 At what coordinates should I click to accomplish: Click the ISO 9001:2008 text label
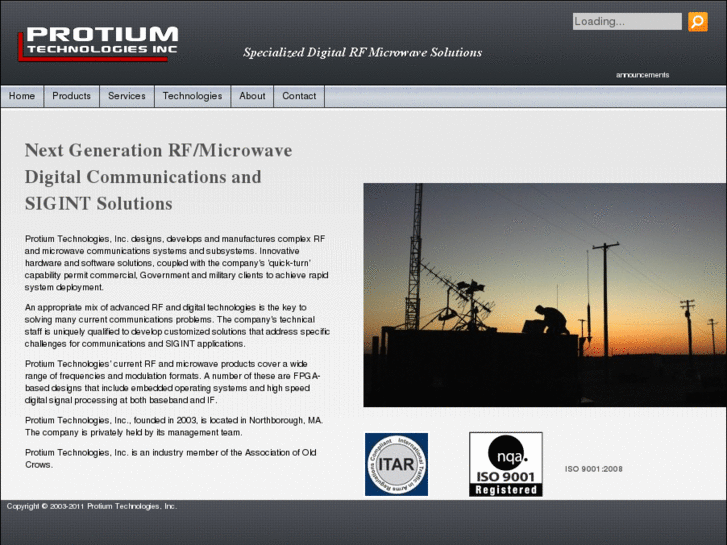pos(593,469)
